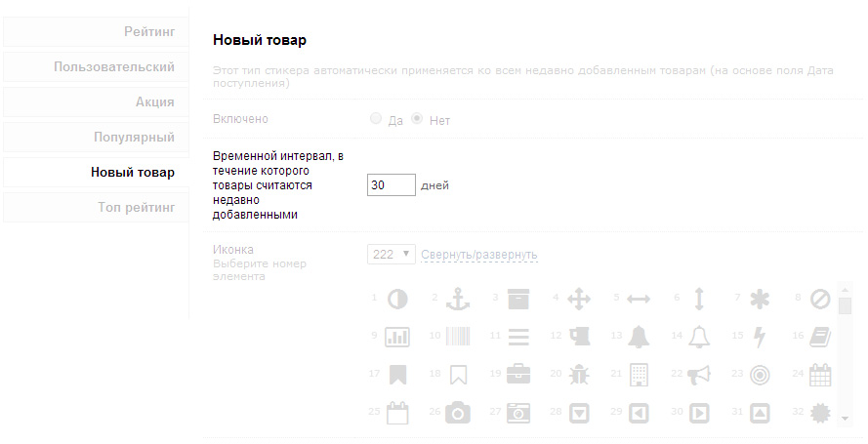Switch to the Рейтинг tab

point(94,32)
